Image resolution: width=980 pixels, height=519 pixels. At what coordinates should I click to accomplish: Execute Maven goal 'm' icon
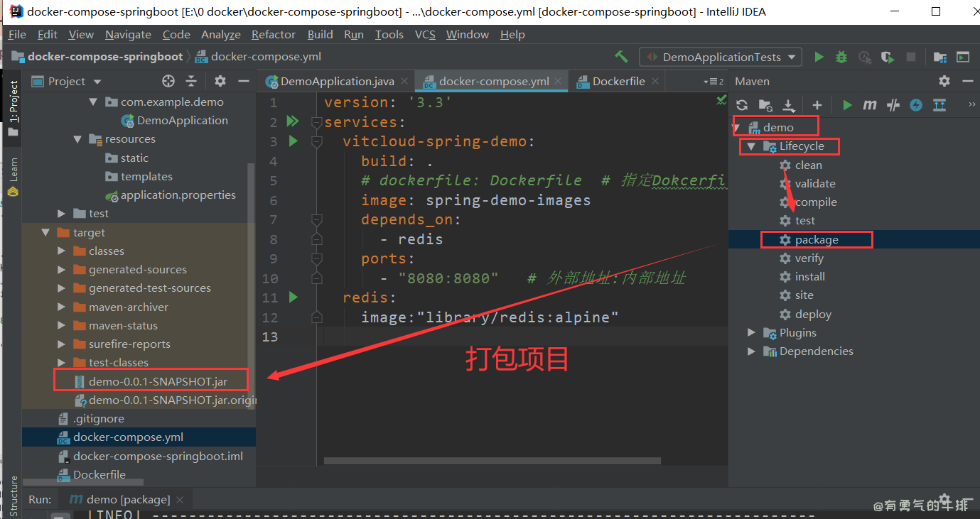[x=870, y=105]
